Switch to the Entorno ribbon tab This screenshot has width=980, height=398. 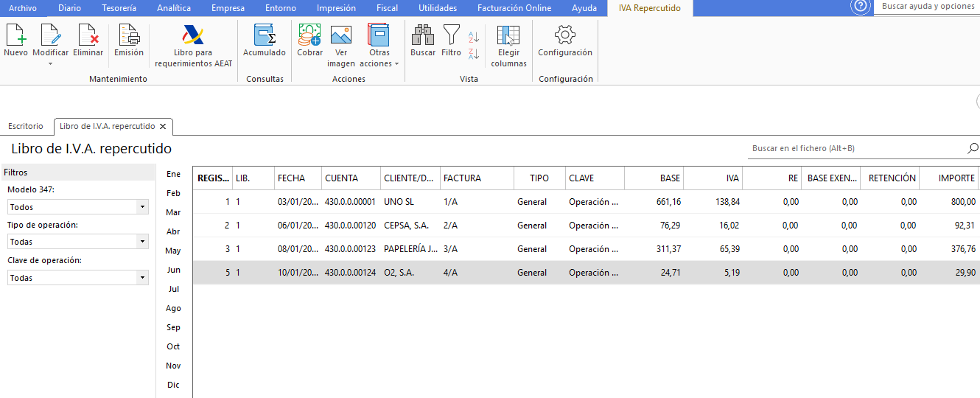[x=281, y=8]
